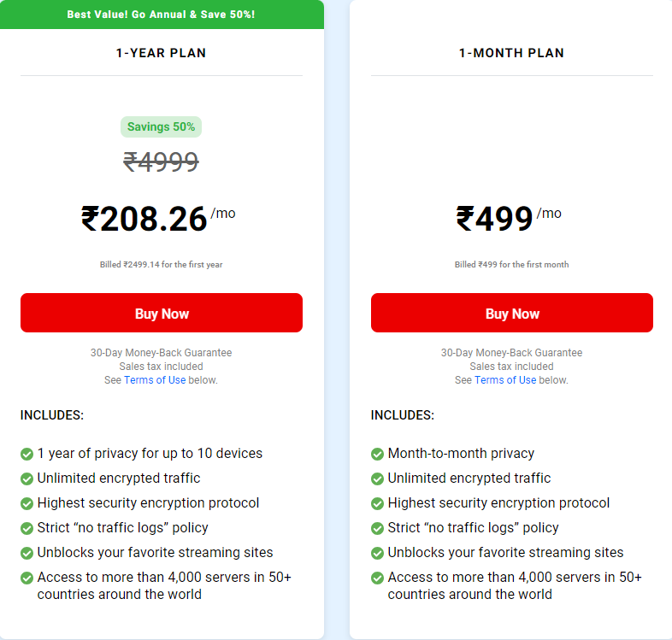Image resolution: width=672 pixels, height=640 pixels.
Task: Click the green "Best Value! Go Annual" banner
Action: click(x=162, y=15)
